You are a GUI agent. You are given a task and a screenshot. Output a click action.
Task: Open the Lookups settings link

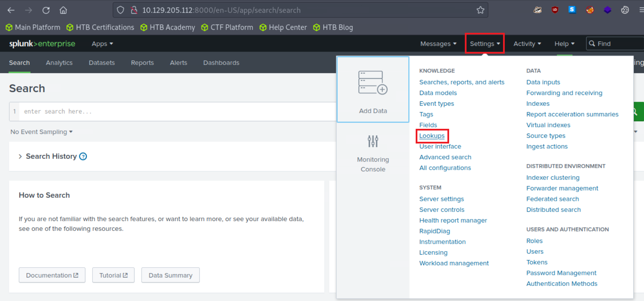coord(432,136)
